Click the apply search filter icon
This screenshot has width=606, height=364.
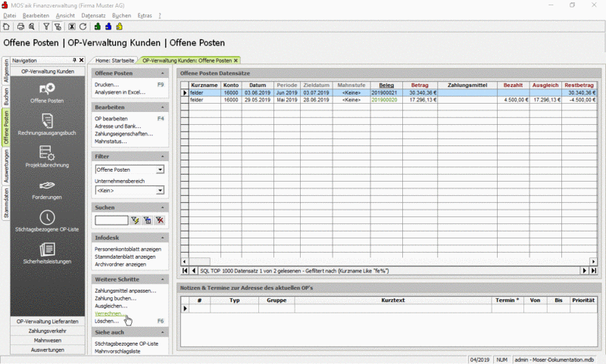tap(135, 220)
